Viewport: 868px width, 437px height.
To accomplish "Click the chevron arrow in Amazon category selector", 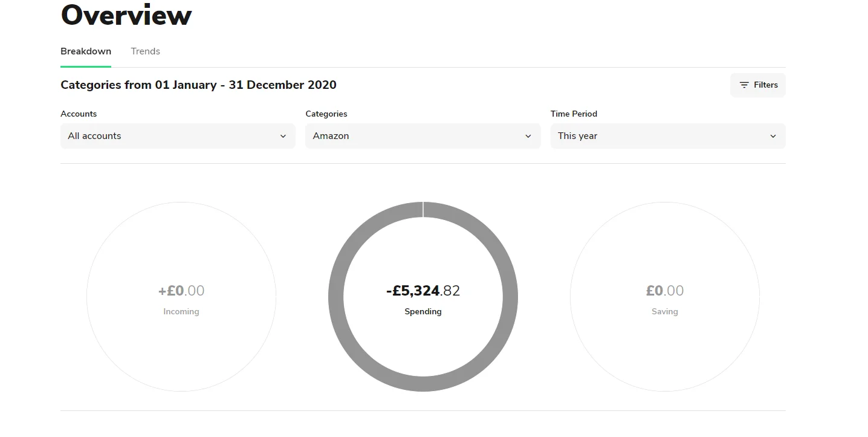I will (x=528, y=136).
